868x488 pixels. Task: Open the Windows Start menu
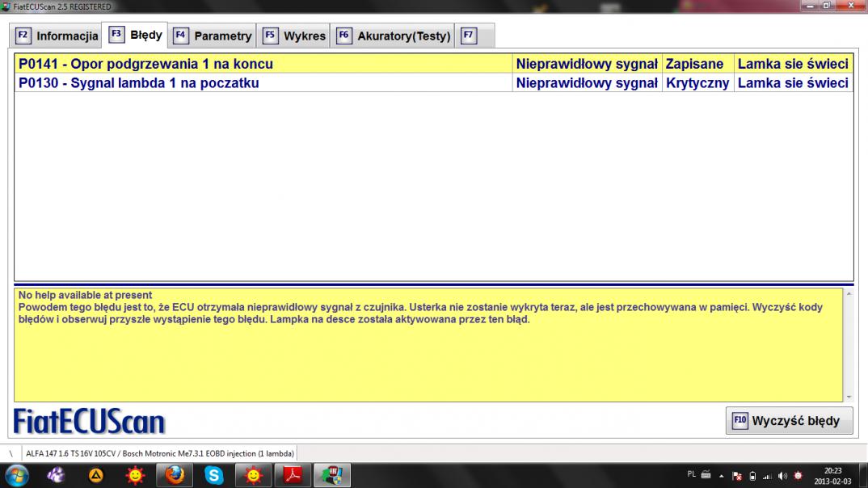coord(17,475)
